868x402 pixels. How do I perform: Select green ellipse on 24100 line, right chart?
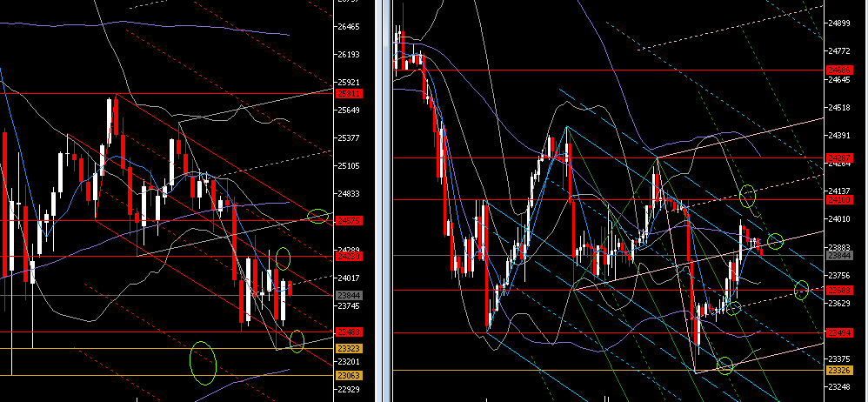point(748,196)
